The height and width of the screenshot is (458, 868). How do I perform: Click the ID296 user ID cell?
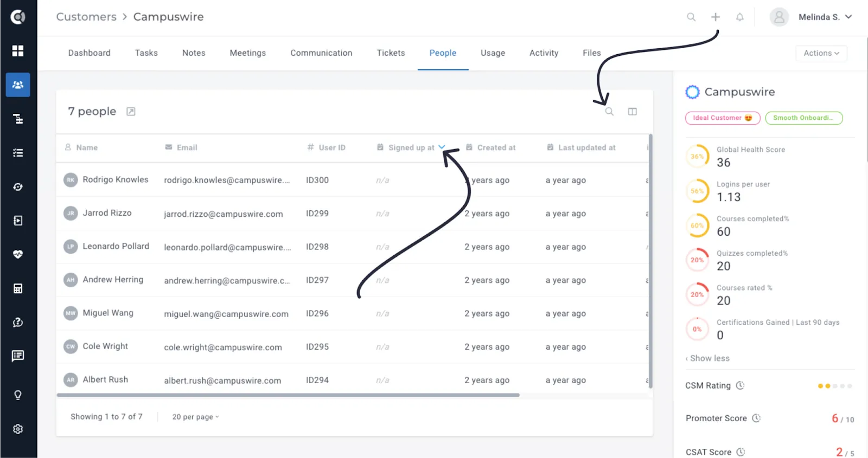317,313
